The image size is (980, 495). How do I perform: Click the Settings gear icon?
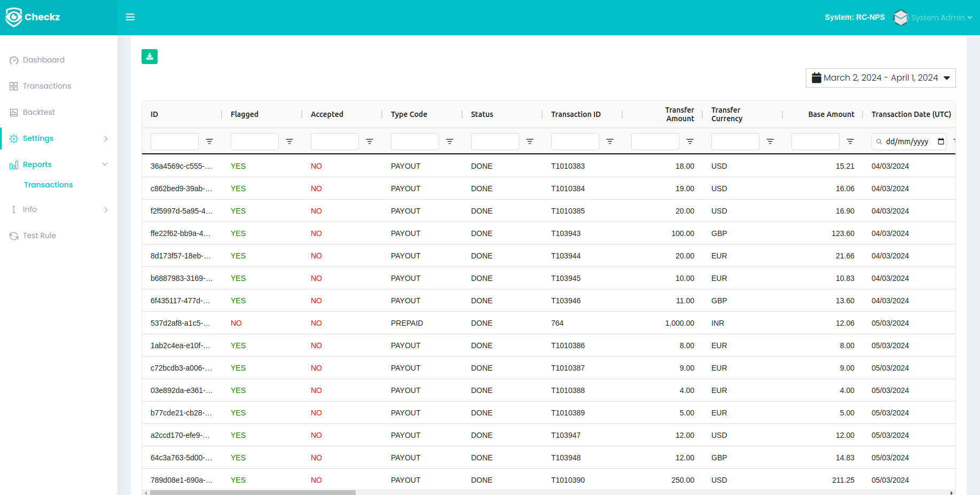[x=14, y=139]
